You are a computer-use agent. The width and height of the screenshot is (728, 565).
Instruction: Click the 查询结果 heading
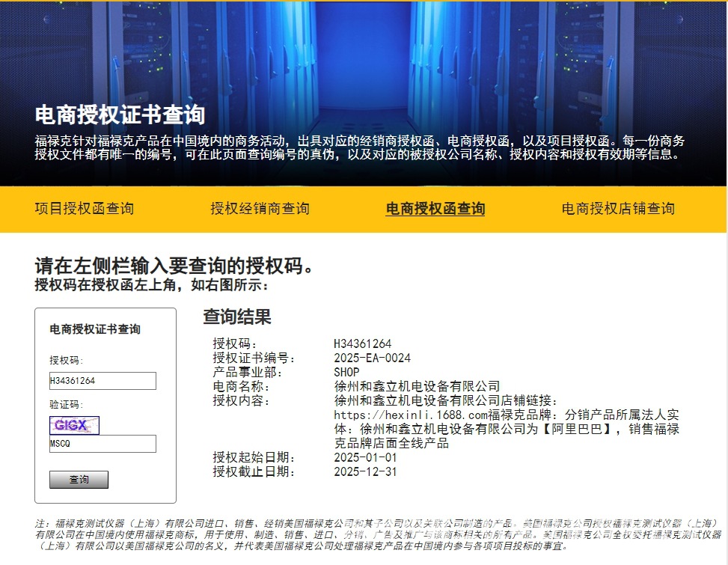(236, 317)
